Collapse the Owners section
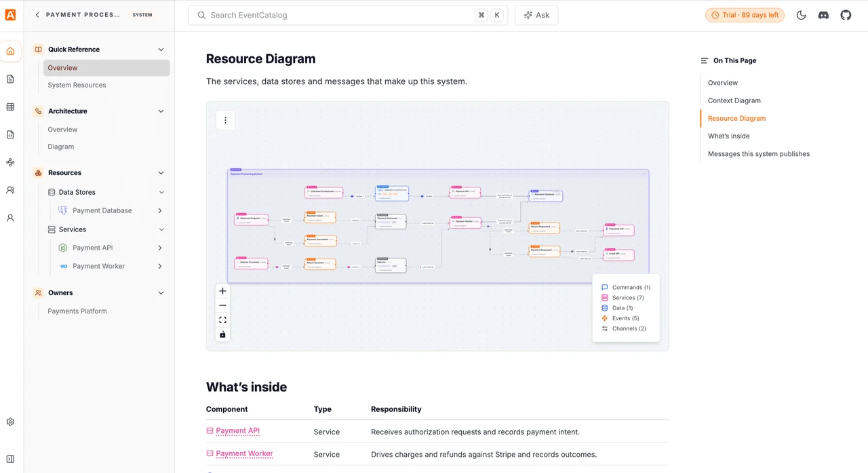This screenshot has height=473, width=868. (161, 293)
